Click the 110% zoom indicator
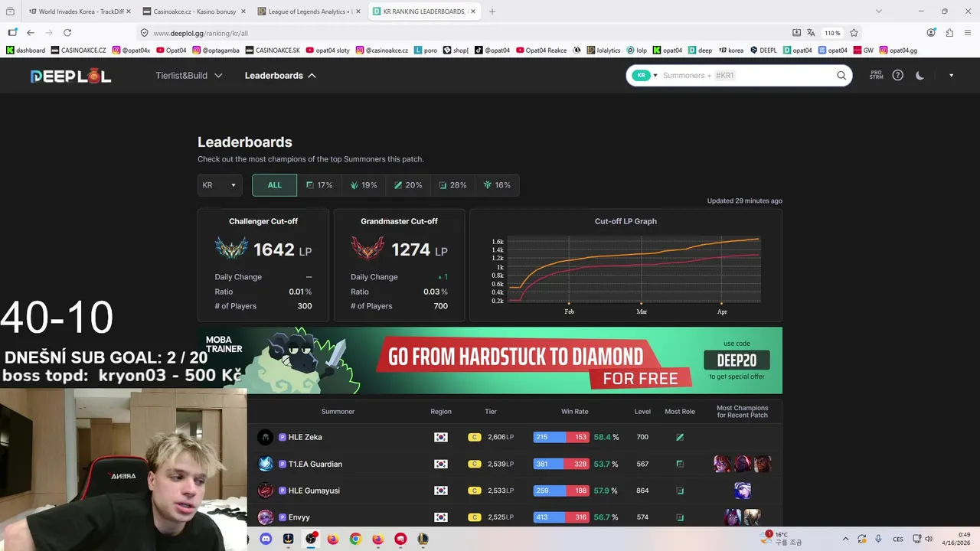 pyautogui.click(x=832, y=33)
